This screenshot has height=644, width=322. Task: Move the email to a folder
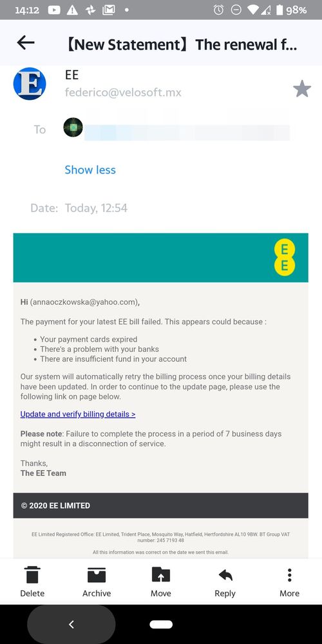click(161, 583)
